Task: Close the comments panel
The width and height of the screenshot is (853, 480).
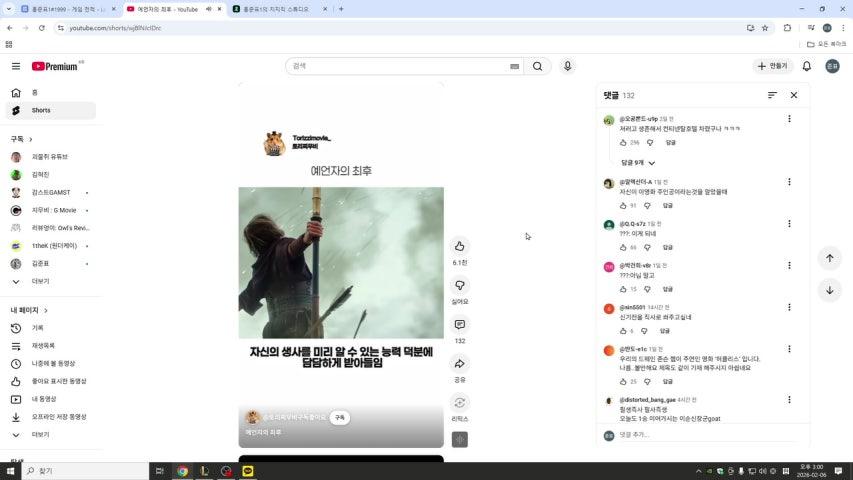Action: 794,95
